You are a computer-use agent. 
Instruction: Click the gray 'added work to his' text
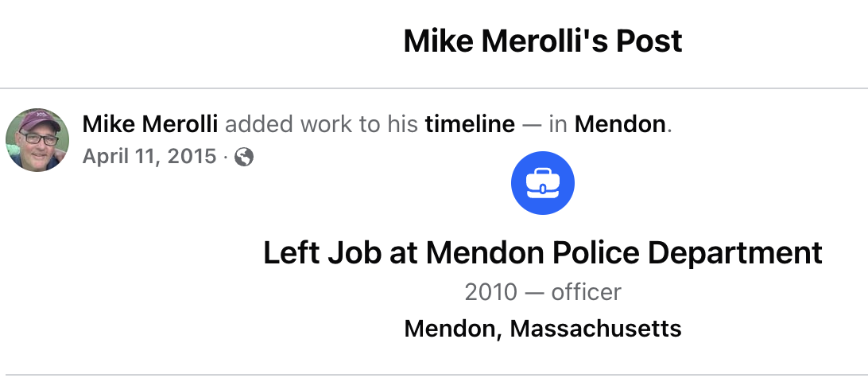pos(321,125)
